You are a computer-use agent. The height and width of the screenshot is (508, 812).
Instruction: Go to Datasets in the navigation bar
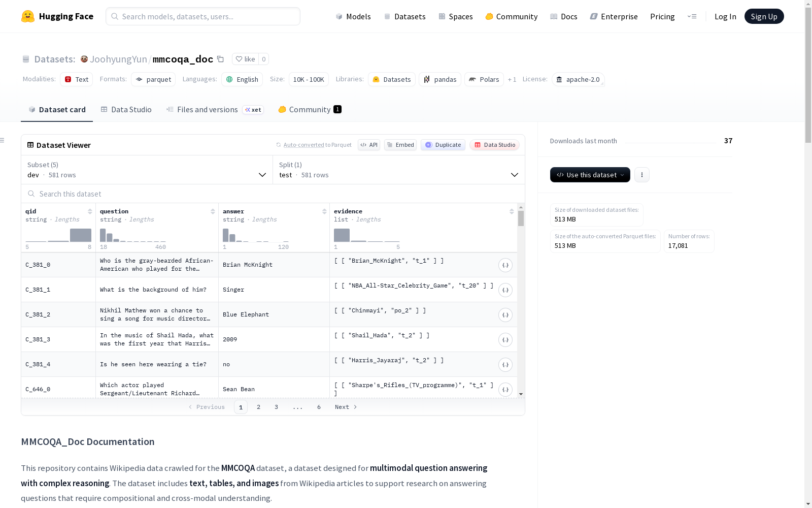click(x=404, y=16)
